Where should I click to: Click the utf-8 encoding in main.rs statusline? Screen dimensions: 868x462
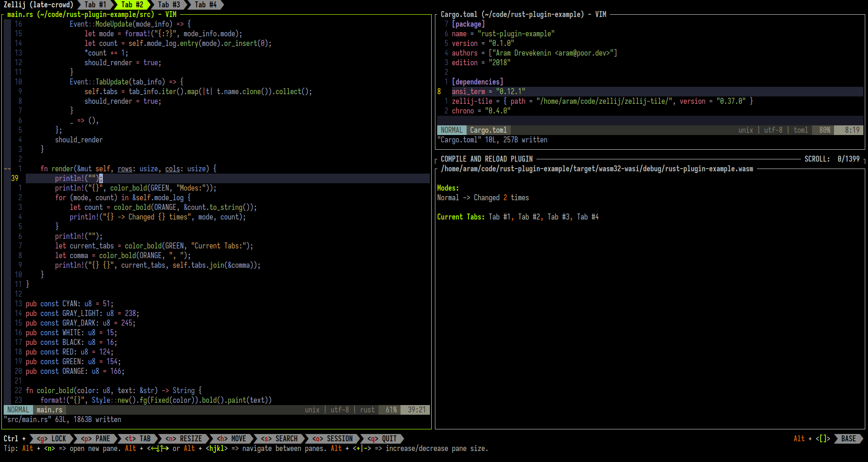[340, 410]
